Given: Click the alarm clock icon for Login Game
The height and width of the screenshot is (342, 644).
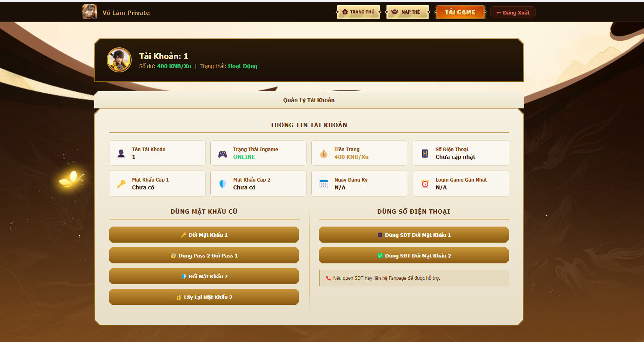Looking at the screenshot, I should tap(425, 184).
